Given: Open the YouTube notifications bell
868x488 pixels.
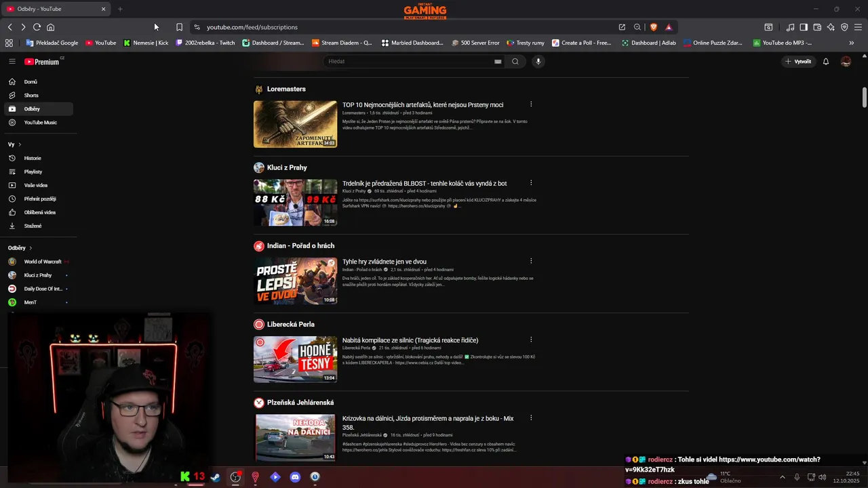Looking at the screenshot, I should pyautogui.click(x=826, y=62).
